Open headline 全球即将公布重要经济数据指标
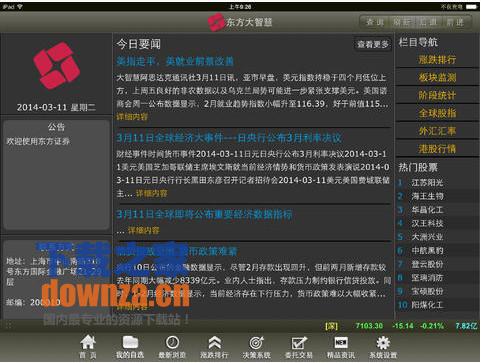This screenshot has height=363, width=481. tap(204, 214)
